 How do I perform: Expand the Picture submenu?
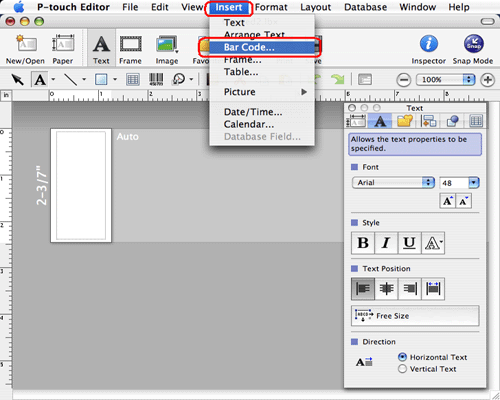[x=262, y=92]
